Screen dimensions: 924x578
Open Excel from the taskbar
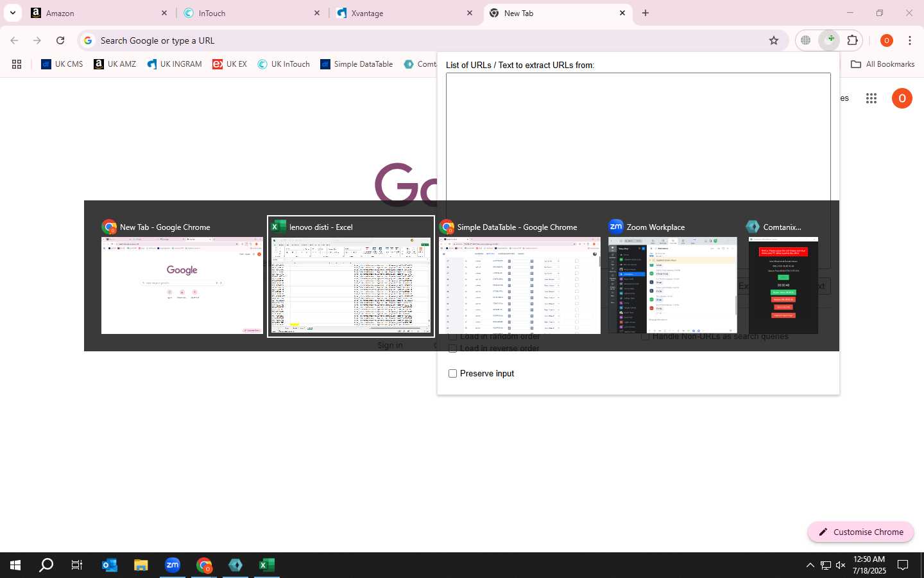click(267, 565)
